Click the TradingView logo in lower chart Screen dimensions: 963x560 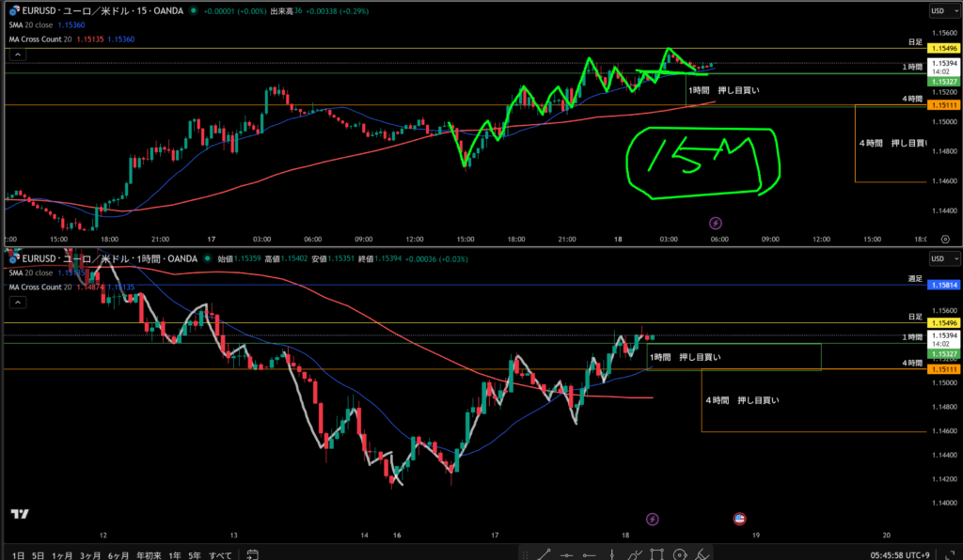click(18, 514)
